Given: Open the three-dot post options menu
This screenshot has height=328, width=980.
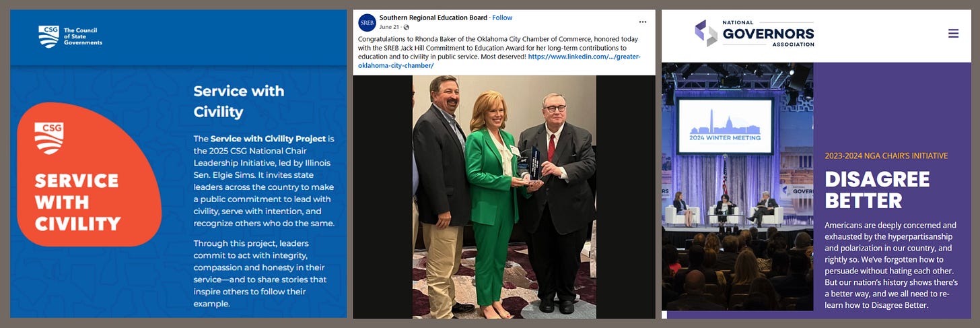Looking at the screenshot, I should 643,22.
